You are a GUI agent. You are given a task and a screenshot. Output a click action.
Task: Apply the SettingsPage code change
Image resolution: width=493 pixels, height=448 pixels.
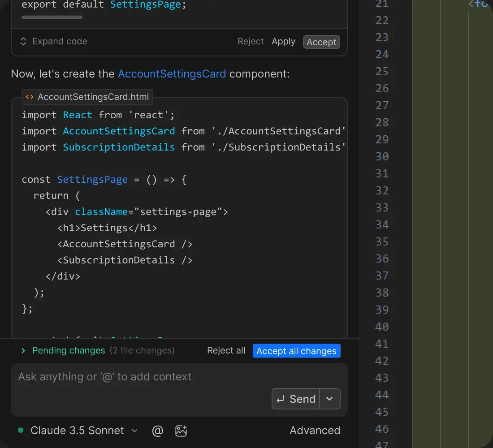(x=283, y=42)
